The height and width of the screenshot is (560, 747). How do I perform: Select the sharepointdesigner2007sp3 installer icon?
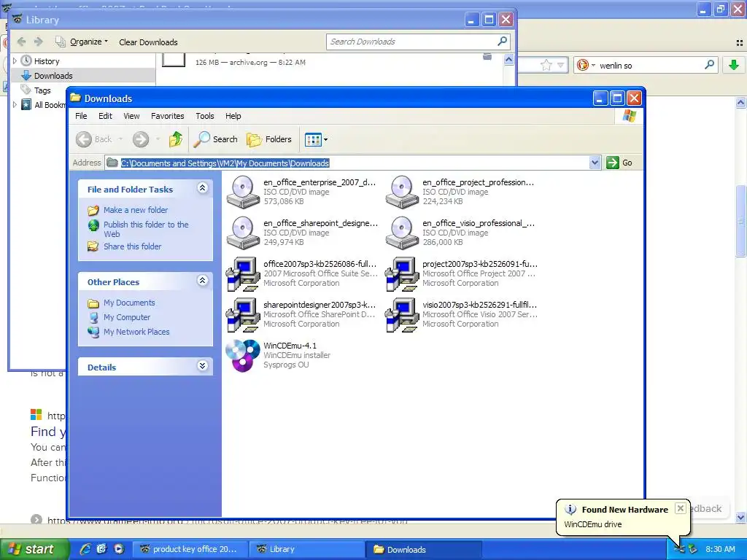pos(242,315)
